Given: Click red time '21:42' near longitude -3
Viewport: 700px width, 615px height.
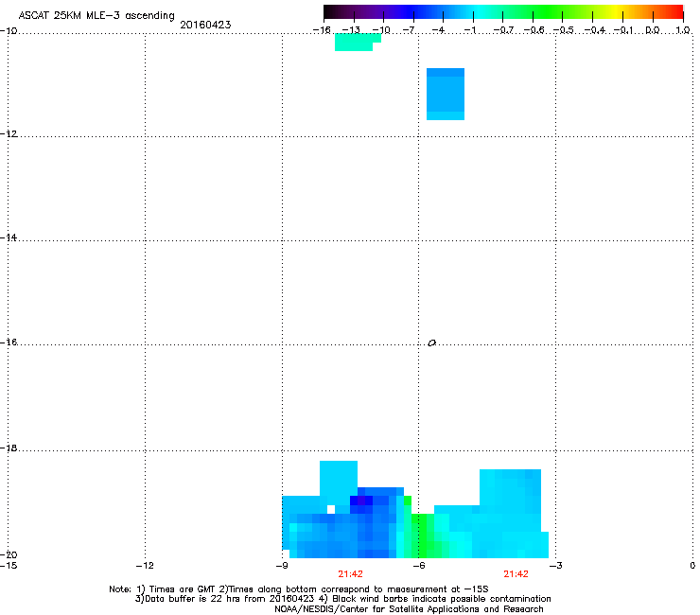Looking at the screenshot, I should point(516,574).
